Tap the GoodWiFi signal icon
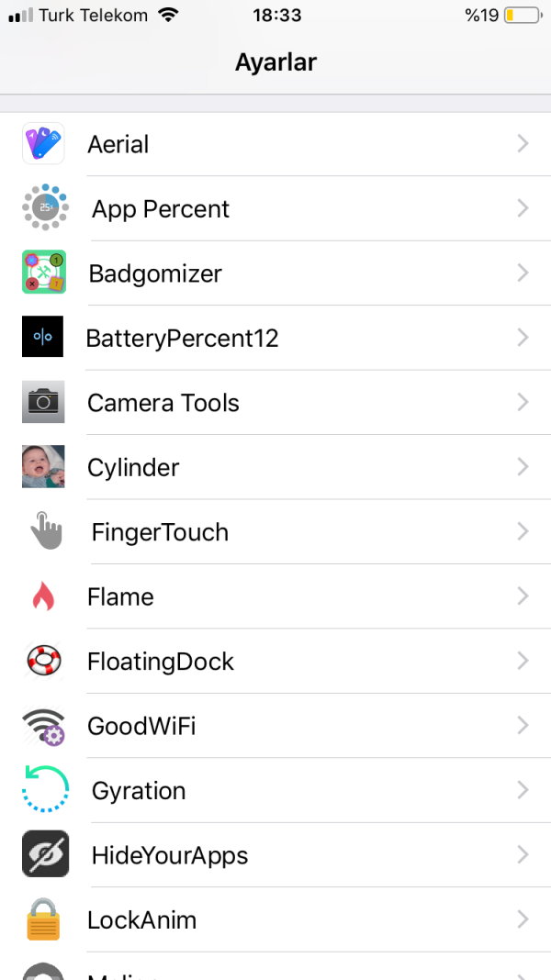Image resolution: width=551 pixels, height=980 pixels. click(43, 726)
